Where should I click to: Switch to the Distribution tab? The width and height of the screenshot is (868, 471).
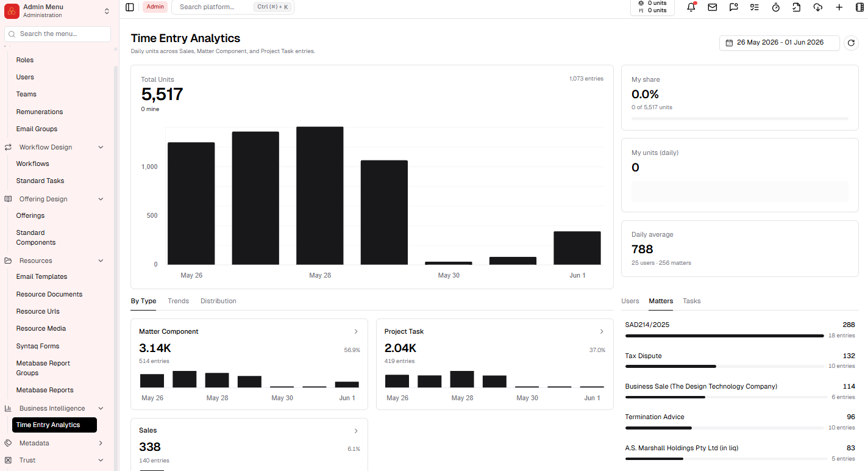point(218,301)
